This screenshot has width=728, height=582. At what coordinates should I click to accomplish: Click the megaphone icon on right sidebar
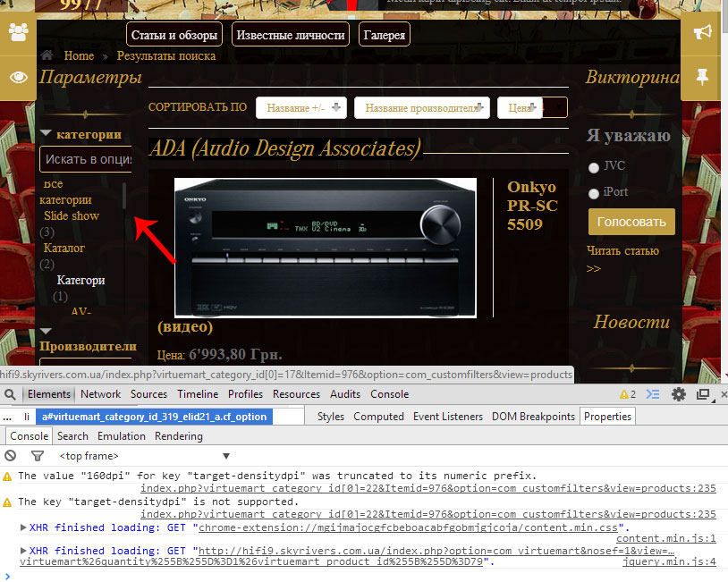click(702, 32)
